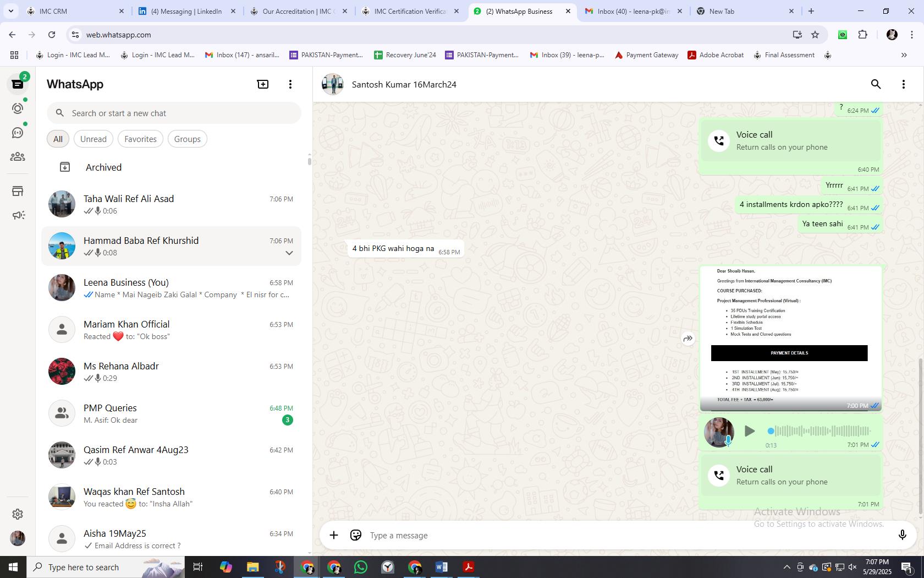Viewport: 924px width, 578px height.
Task: Open Taha Wali Ref Ali Asad chat
Action: pos(172,204)
